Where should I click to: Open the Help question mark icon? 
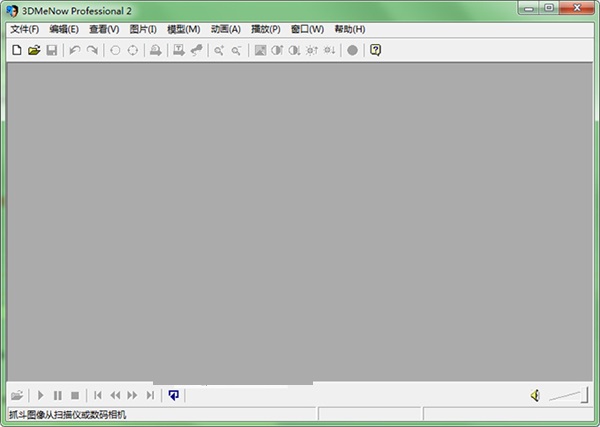(376, 50)
